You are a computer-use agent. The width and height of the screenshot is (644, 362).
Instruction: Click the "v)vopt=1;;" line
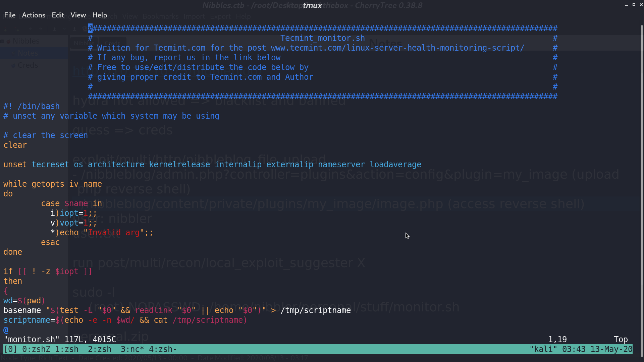[74, 223]
